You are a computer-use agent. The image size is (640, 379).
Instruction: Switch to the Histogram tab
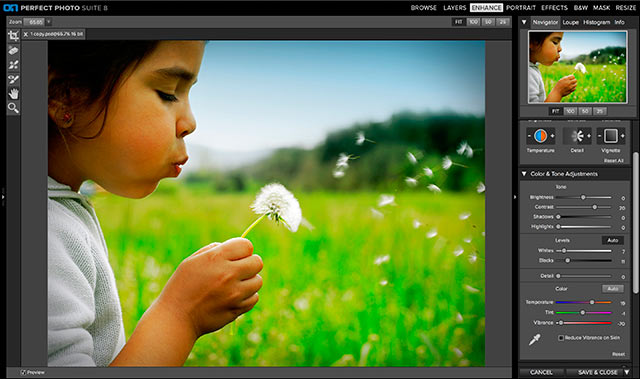coord(596,22)
